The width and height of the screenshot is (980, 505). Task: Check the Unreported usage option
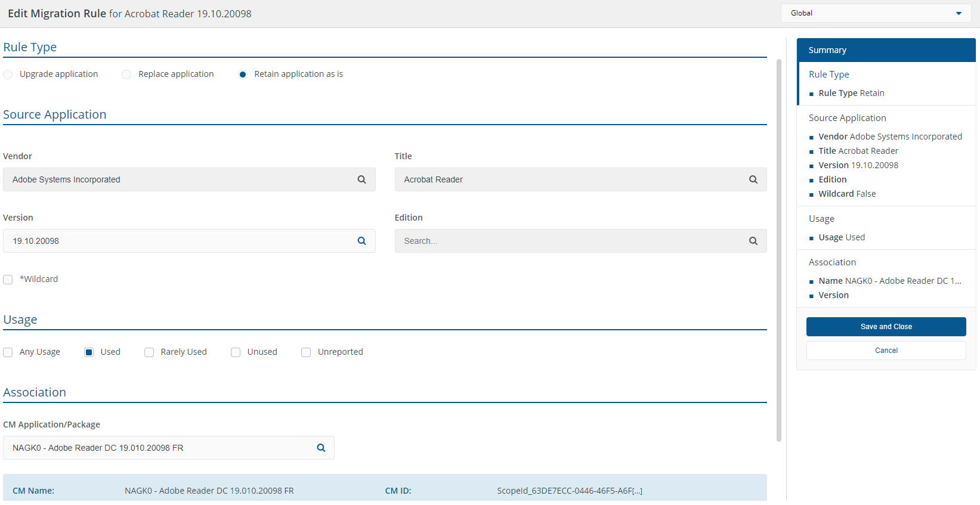pyautogui.click(x=306, y=352)
